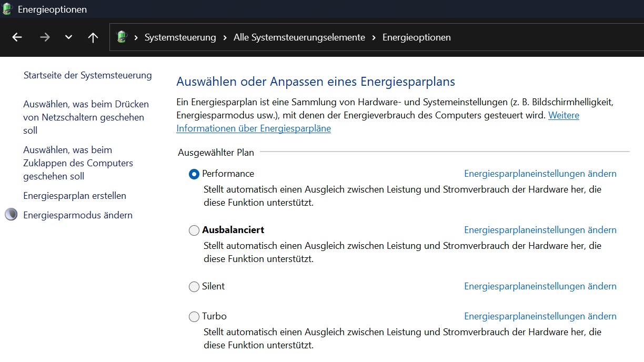Select the Ausbalanciert power plan
The image size is (644, 362).
coord(194,230)
